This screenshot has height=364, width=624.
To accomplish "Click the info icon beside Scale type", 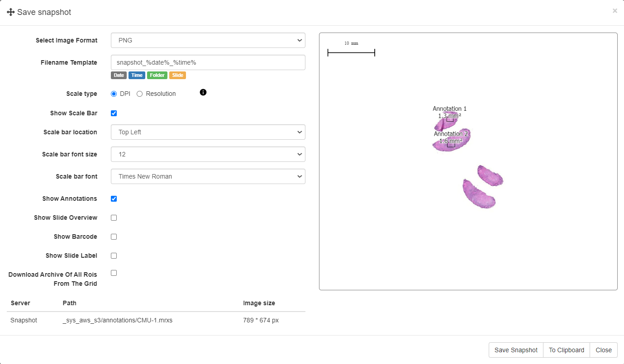I will tap(203, 92).
